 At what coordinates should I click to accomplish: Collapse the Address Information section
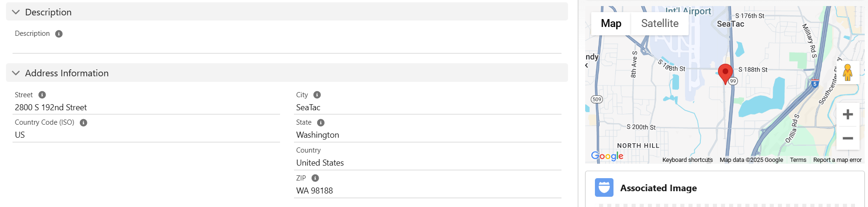[16, 73]
